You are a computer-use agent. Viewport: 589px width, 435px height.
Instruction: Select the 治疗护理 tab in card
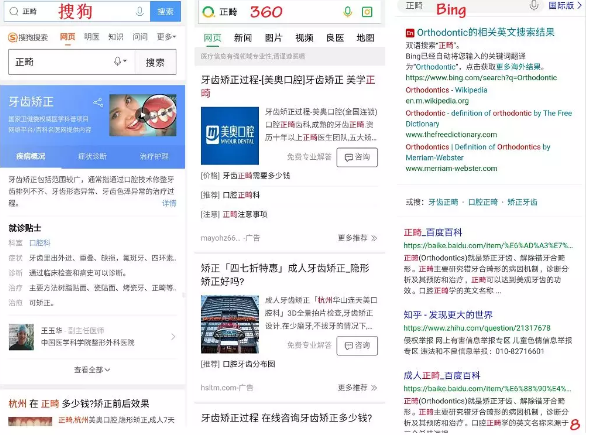click(154, 156)
